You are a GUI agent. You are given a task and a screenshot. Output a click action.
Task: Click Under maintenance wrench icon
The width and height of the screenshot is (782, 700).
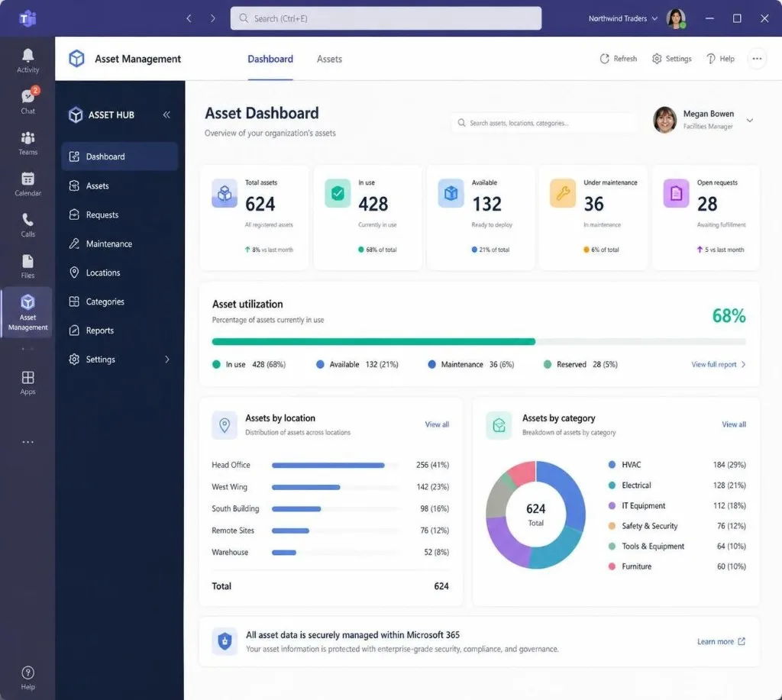click(x=563, y=193)
